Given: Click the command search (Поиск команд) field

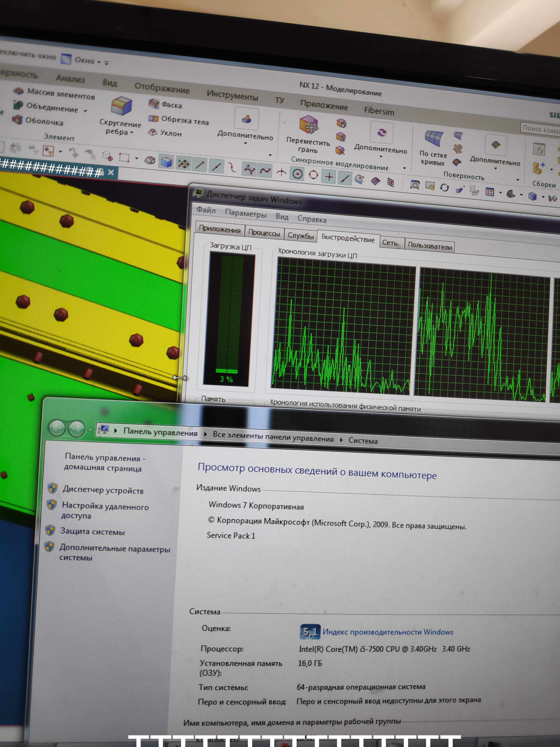Looking at the screenshot, I should pyautogui.click(x=540, y=129).
